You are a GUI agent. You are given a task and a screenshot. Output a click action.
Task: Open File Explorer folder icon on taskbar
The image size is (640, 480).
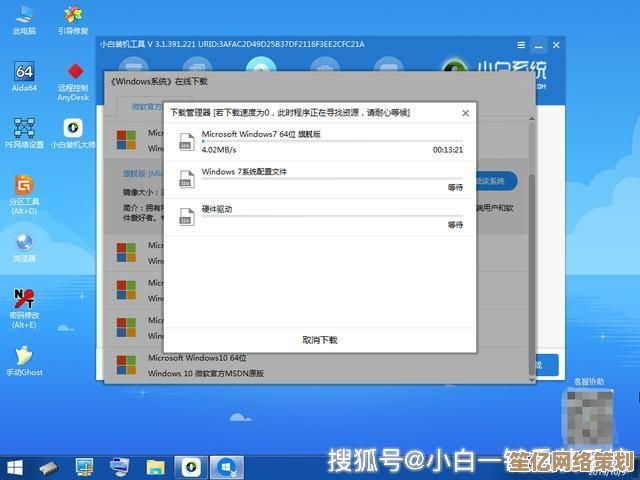point(154,467)
